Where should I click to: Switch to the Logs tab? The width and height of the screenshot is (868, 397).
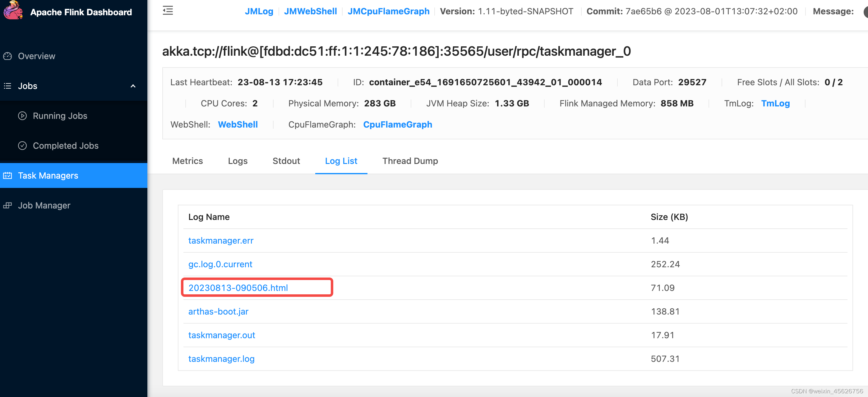(x=238, y=161)
